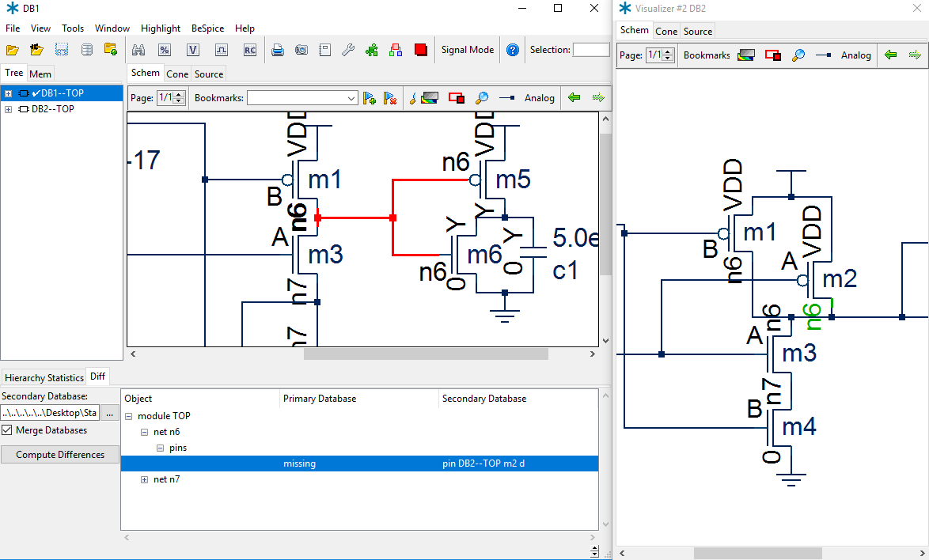929x560 pixels.
Task: Click the red rectangle highlight icon in DB1 toolbar
Action: (457, 98)
